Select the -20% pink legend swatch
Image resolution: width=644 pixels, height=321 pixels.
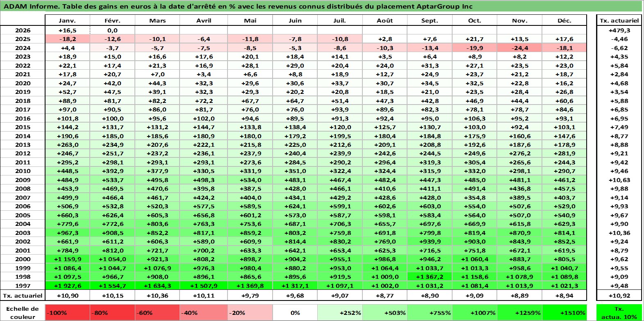tap(250, 312)
